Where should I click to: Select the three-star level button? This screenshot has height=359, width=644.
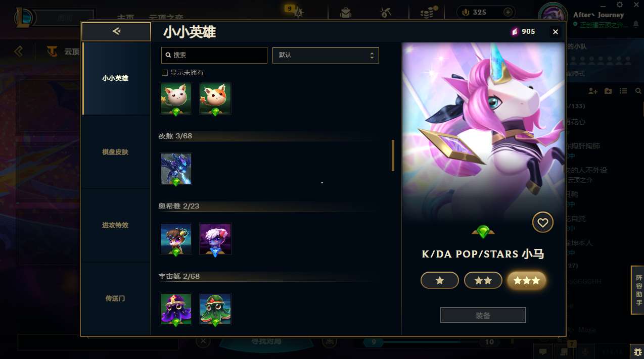[527, 280]
